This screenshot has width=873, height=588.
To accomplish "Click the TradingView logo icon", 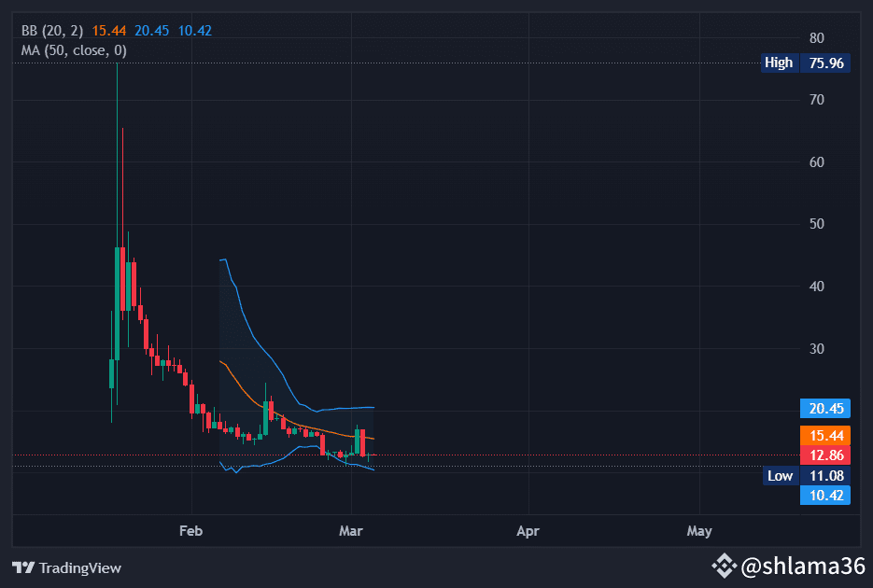I will tap(22, 567).
